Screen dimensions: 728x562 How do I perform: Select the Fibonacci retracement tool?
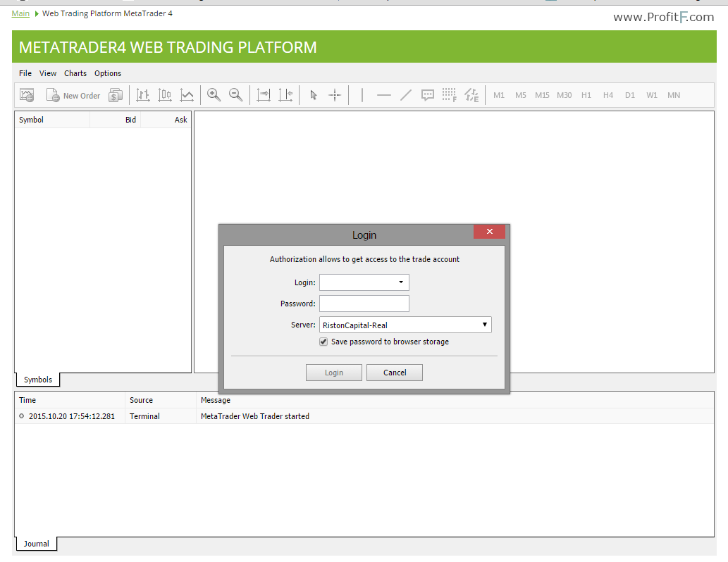(450, 95)
